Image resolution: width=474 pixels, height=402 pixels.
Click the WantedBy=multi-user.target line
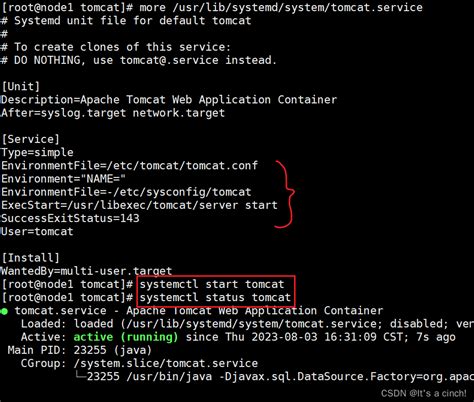point(86,271)
